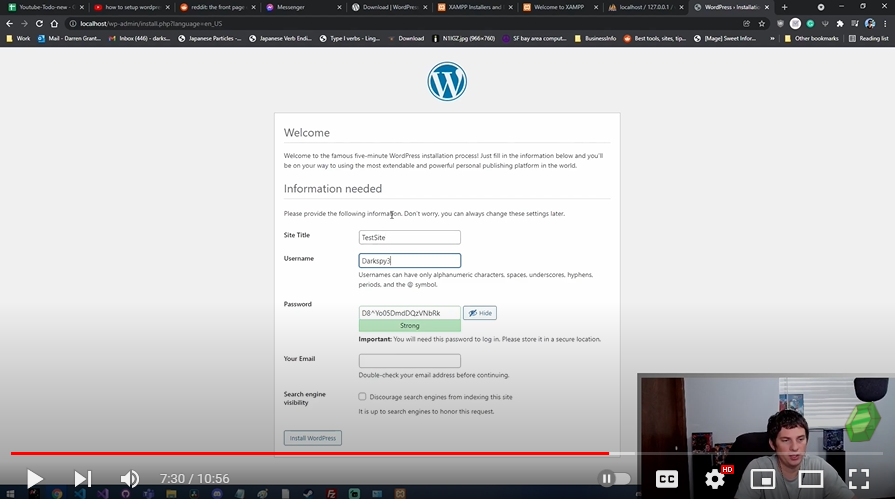
Task: Open the Inbox (446) bookmark
Action: 139,38
